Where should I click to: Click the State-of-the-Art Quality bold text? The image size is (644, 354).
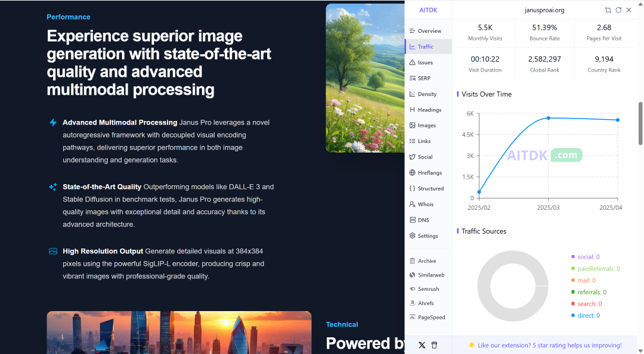coord(102,187)
